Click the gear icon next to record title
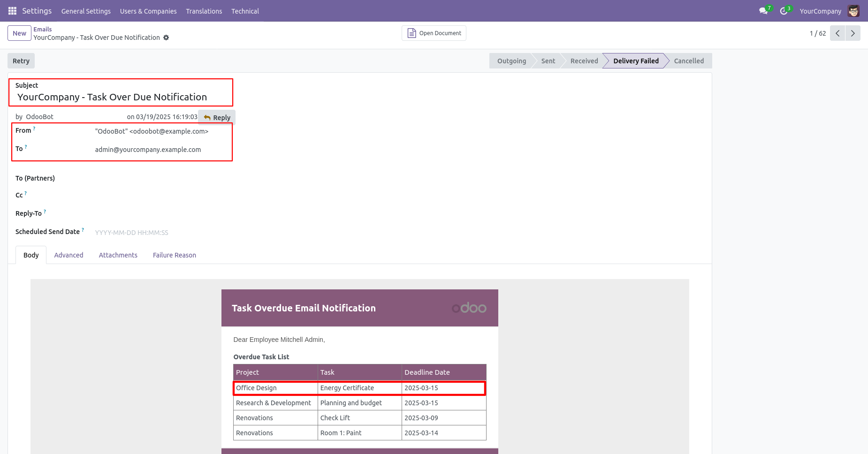This screenshot has height=454, width=868. coord(166,38)
